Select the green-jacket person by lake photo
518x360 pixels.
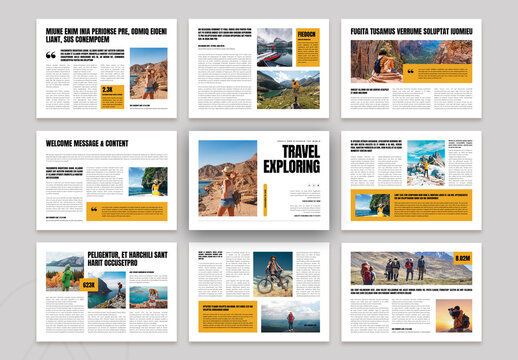click(65, 271)
